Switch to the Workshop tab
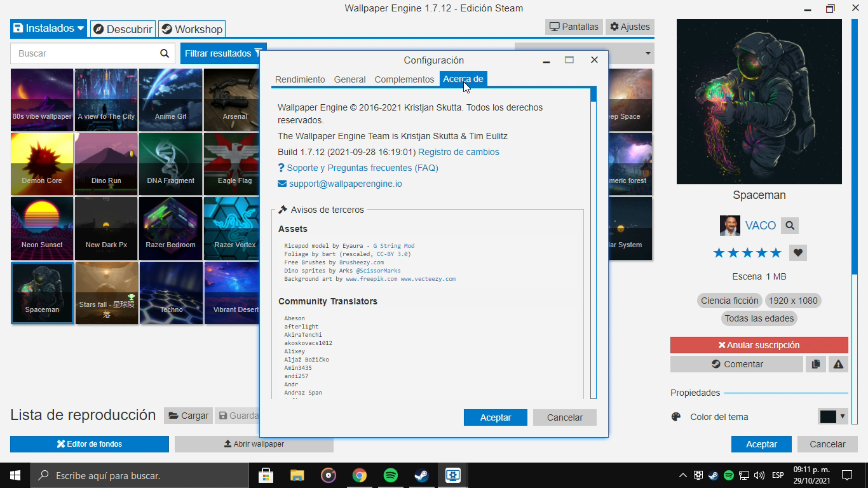Viewport: 868px width, 488px height. [192, 29]
